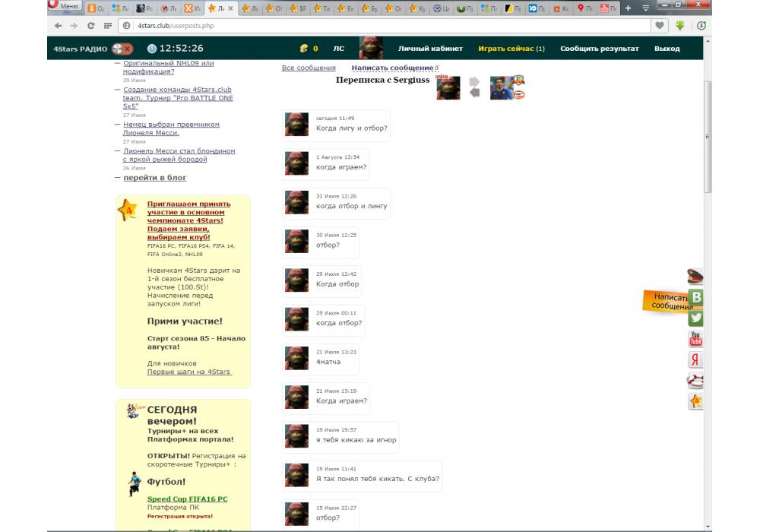
Task: Click Сообщить результат in the header
Action: (599, 49)
